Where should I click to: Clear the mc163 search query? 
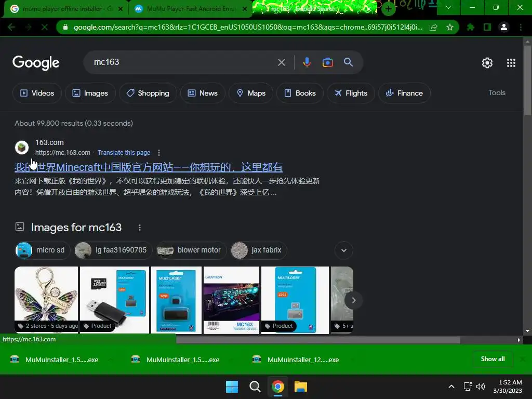pyautogui.click(x=281, y=62)
